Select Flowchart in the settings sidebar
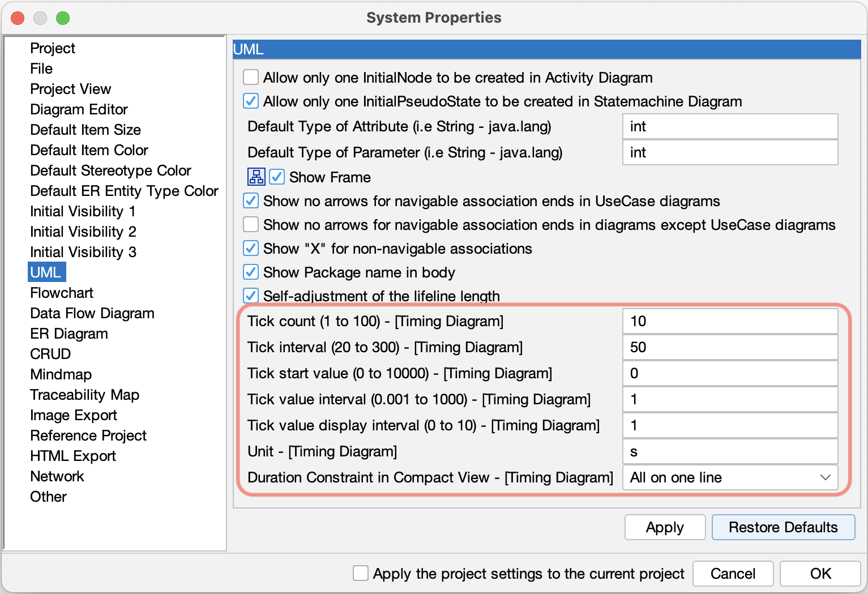The height and width of the screenshot is (594, 868). click(x=61, y=293)
